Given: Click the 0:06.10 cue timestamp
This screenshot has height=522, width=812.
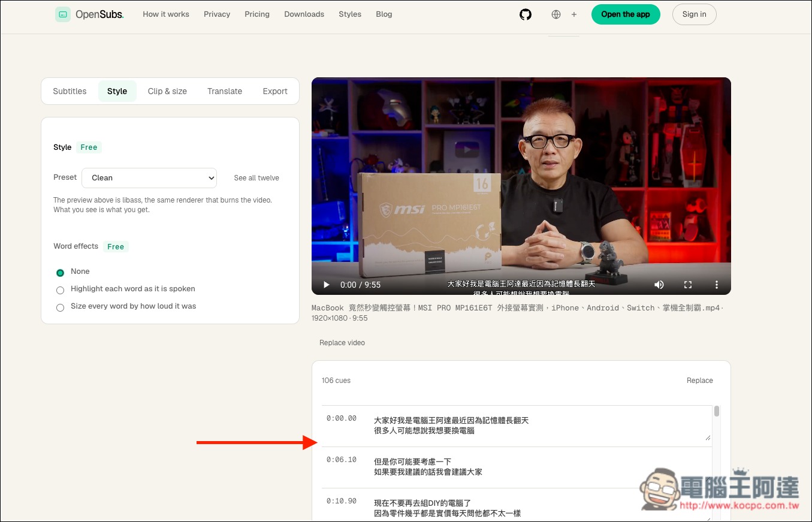Looking at the screenshot, I should pos(342,460).
